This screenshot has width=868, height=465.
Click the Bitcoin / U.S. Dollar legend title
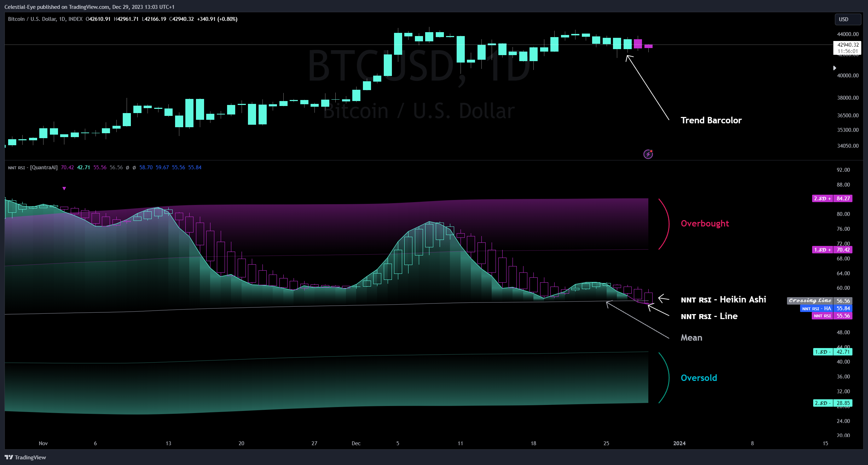click(45, 19)
